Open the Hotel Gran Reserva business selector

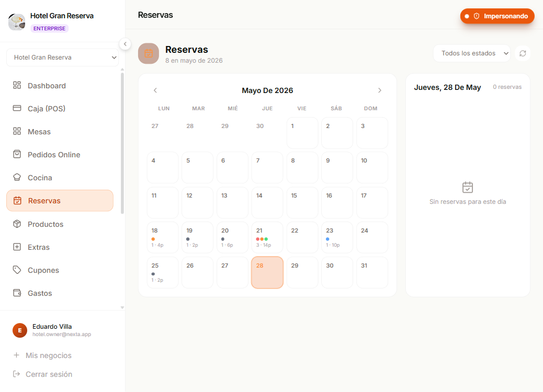63,57
